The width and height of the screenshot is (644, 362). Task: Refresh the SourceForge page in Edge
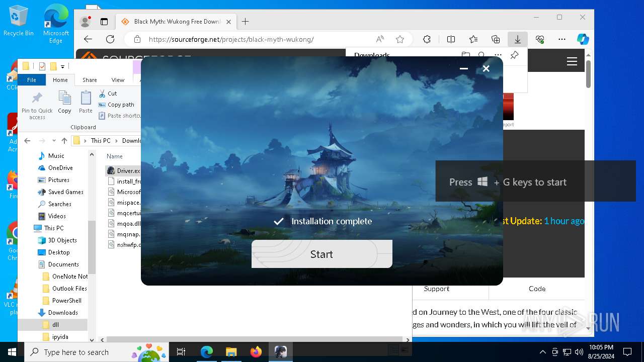point(110,39)
